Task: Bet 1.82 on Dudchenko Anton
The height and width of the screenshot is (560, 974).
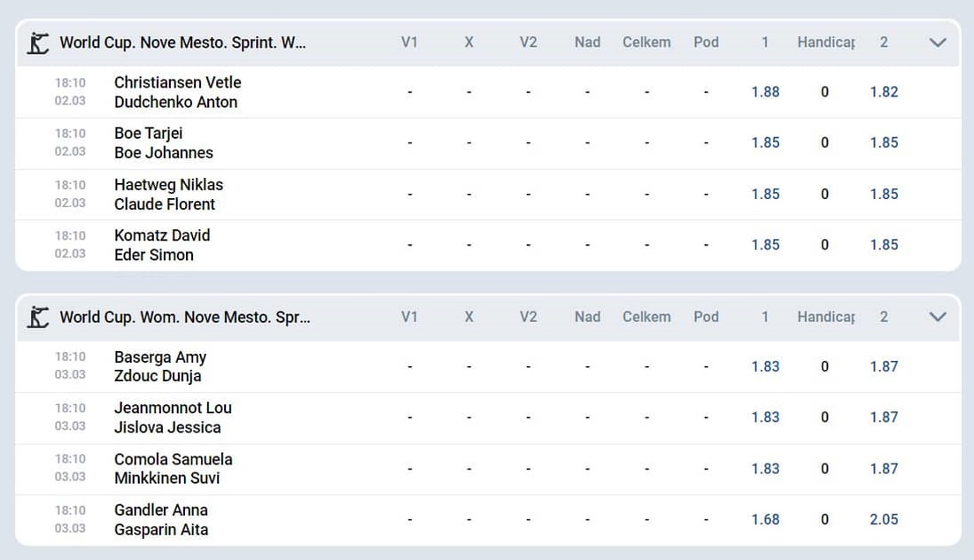Action: [884, 92]
